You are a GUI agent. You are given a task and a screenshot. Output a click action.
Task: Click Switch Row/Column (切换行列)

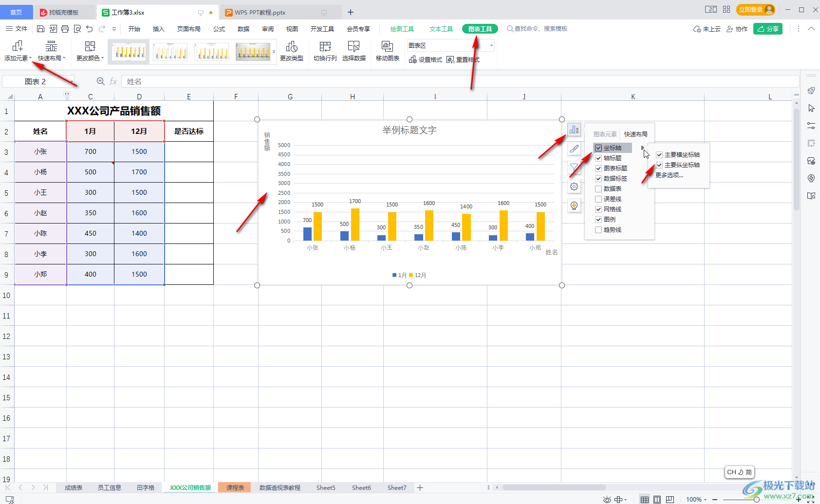pos(325,51)
